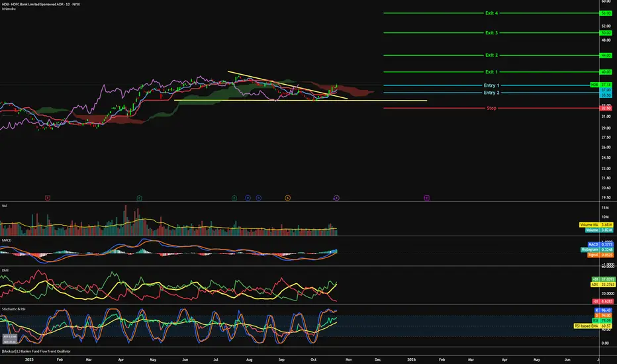Click the first blue dividend marker after July
The width and height of the screenshot is (617, 364).
(x=248, y=198)
